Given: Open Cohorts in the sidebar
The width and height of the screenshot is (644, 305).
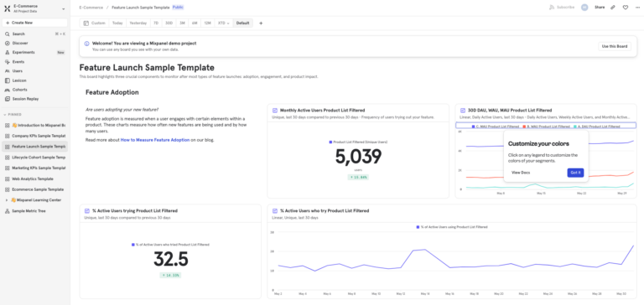Looking at the screenshot, I should coord(35,90).
